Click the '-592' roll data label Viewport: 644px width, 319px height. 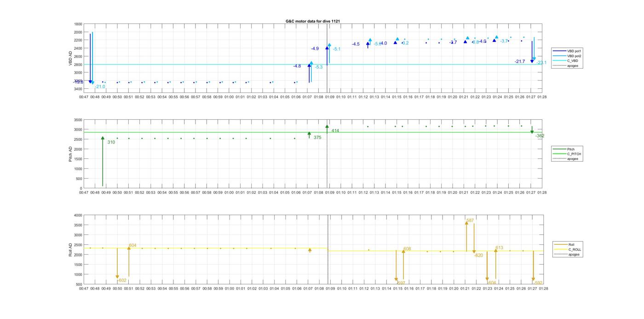[x=538, y=283]
